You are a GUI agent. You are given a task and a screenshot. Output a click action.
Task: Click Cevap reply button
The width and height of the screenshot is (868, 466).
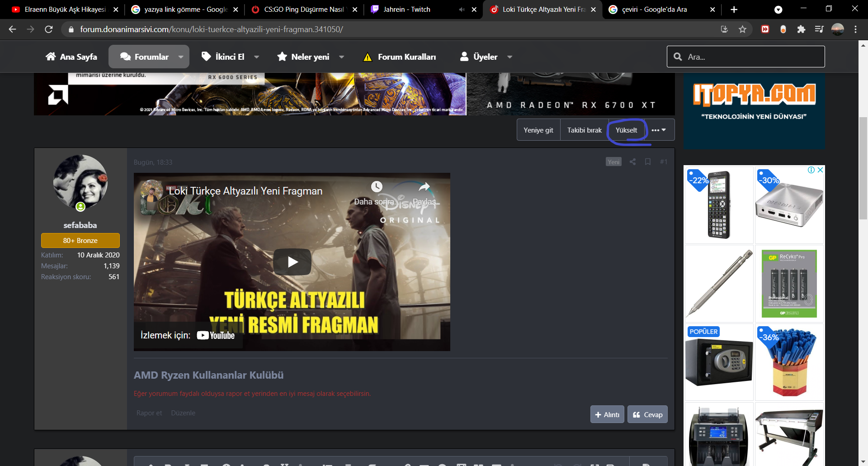point(647,414)
